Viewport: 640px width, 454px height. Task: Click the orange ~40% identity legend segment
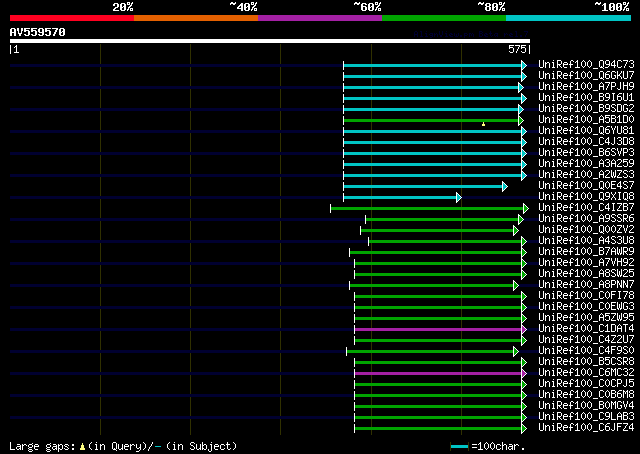pos(196,18)
